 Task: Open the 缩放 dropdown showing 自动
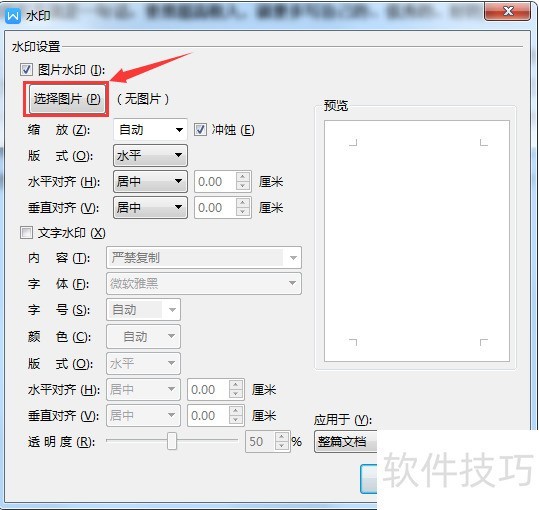click(x=150, y=130)
